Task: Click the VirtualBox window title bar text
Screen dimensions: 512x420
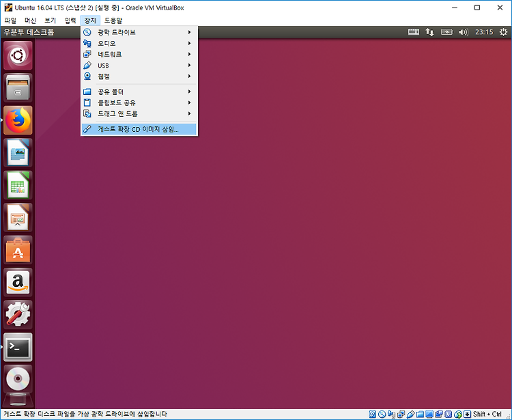Action: (x=99, y=8)
